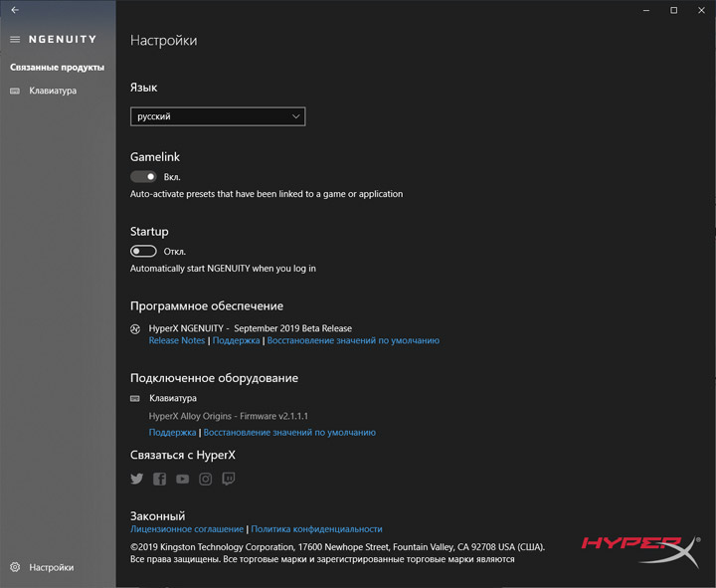Open Лицензионное соглашение link
Viewport: 716px width, 588px height.
click(187, 529)
